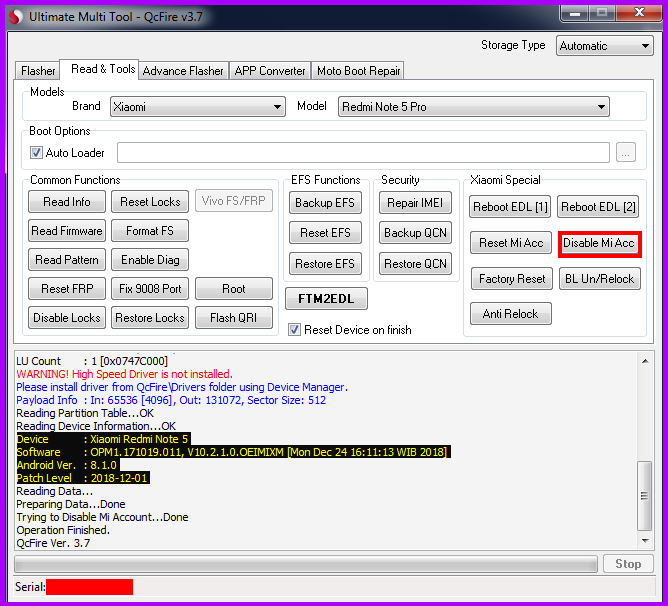
Task: Click the Reset FRP button
Action: pos(67,289)
